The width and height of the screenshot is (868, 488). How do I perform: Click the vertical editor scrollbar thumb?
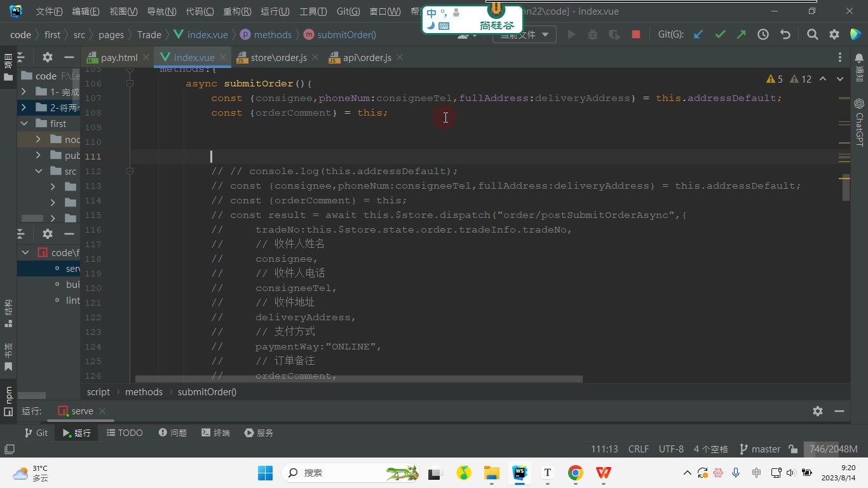846,187
